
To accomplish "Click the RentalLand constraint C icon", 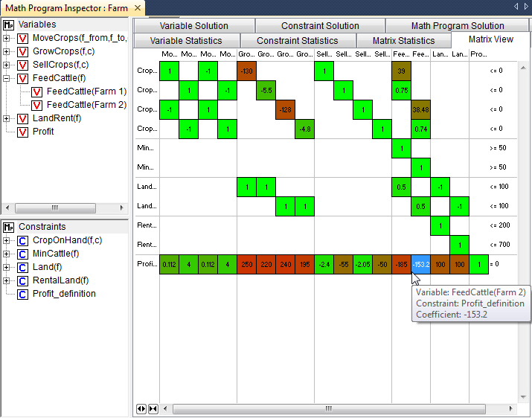I will click(22, 281).
